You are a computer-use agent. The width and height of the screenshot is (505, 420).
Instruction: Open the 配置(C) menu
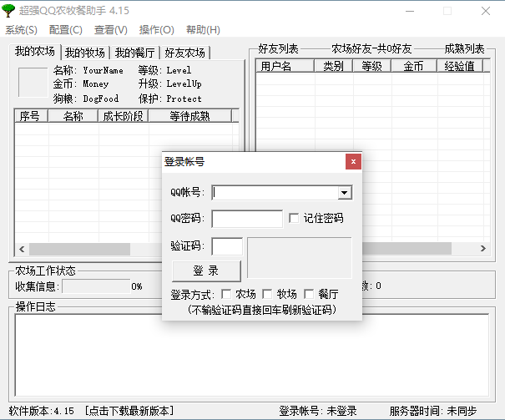pos(66,30)
